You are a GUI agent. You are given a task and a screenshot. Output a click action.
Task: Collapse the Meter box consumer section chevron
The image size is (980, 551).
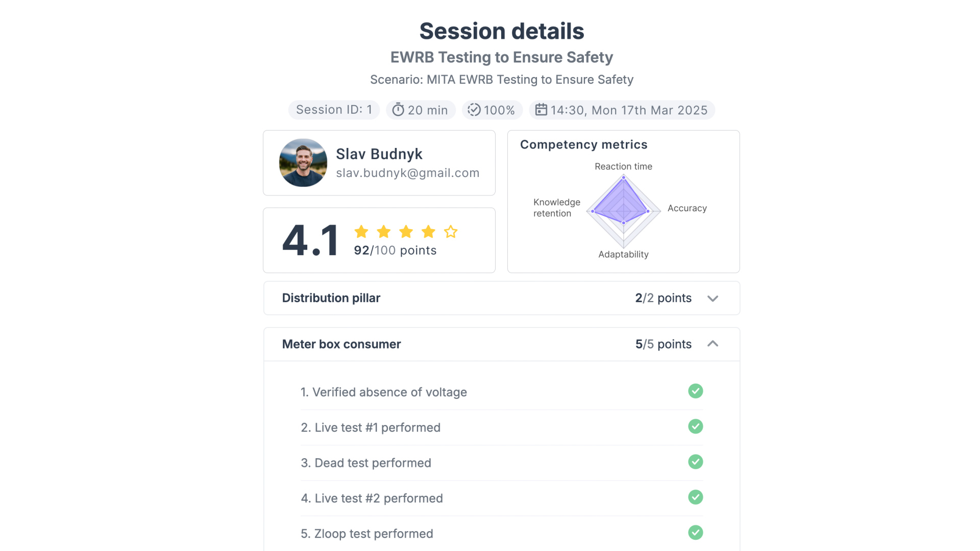pyautogui.click(x=713, y=344)
